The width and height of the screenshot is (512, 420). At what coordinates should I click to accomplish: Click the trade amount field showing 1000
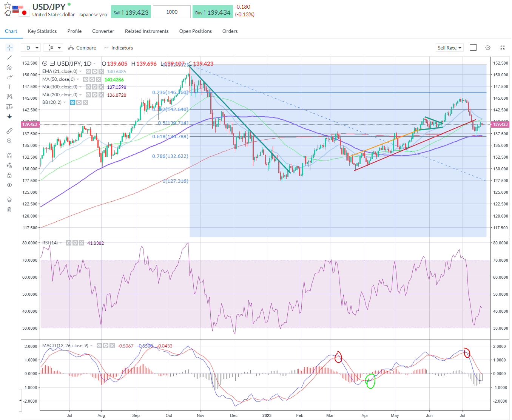click(172, 12)
